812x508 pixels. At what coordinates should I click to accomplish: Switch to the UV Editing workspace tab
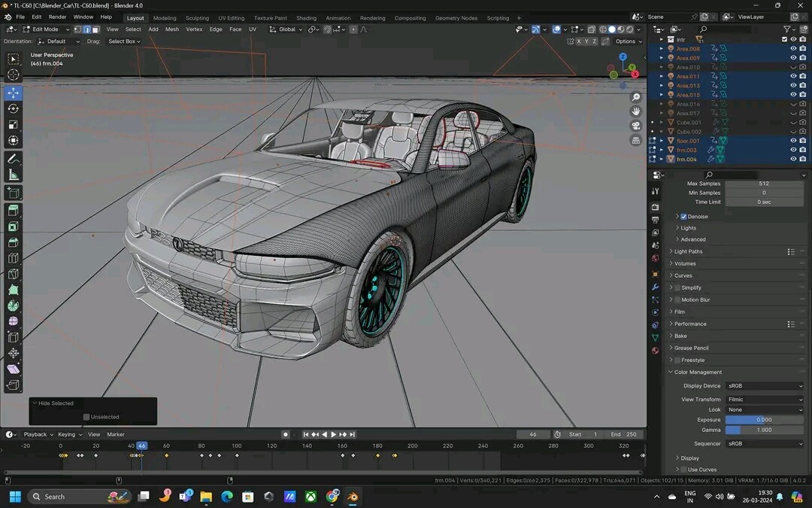(230, 18)
